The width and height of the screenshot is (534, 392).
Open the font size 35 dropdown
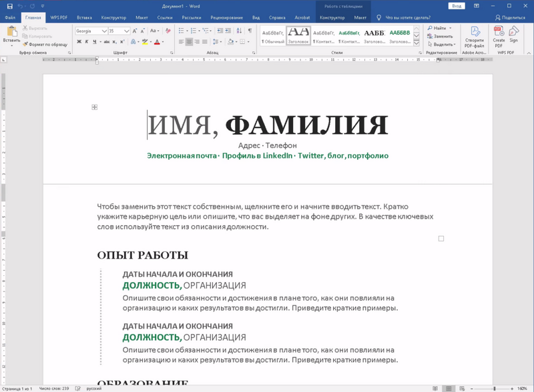pyautogui.click(x=127, y=29)
